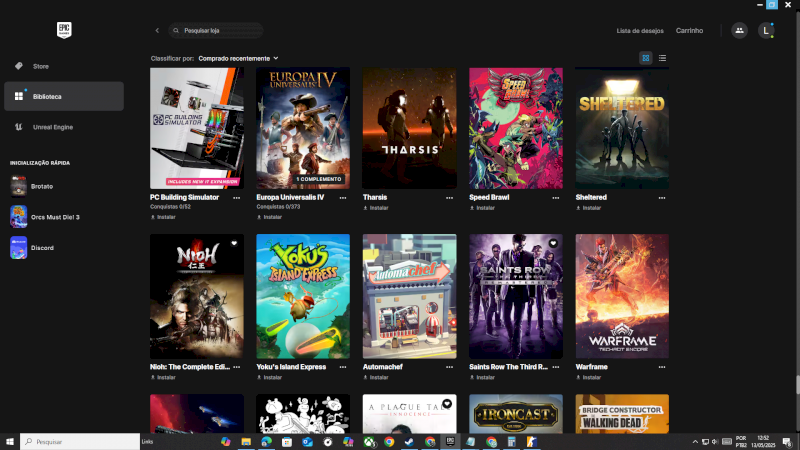Open Microsoft Store from taskbar

287,442
